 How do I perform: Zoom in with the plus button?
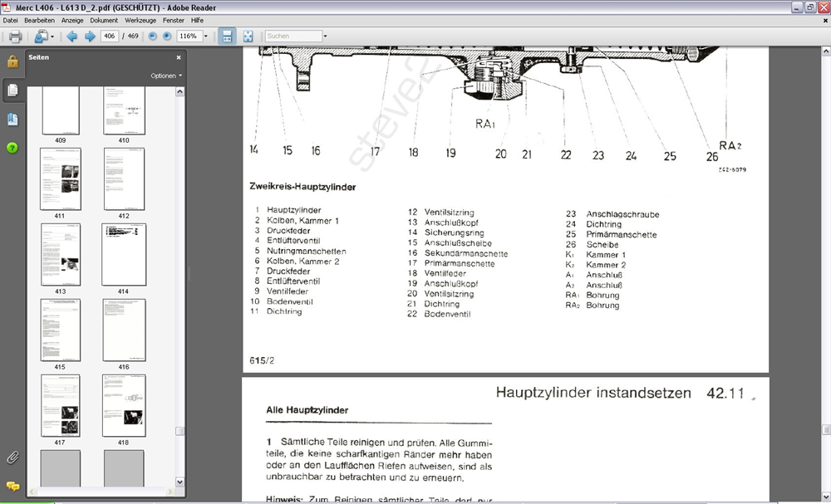click(x=167, y=37)
